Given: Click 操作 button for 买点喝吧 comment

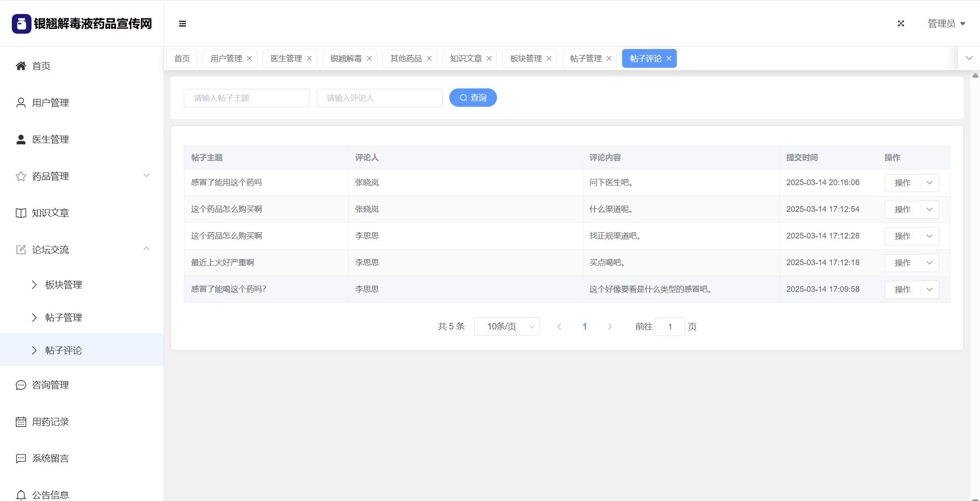Looking at the screenshot, I should (903, 263).
